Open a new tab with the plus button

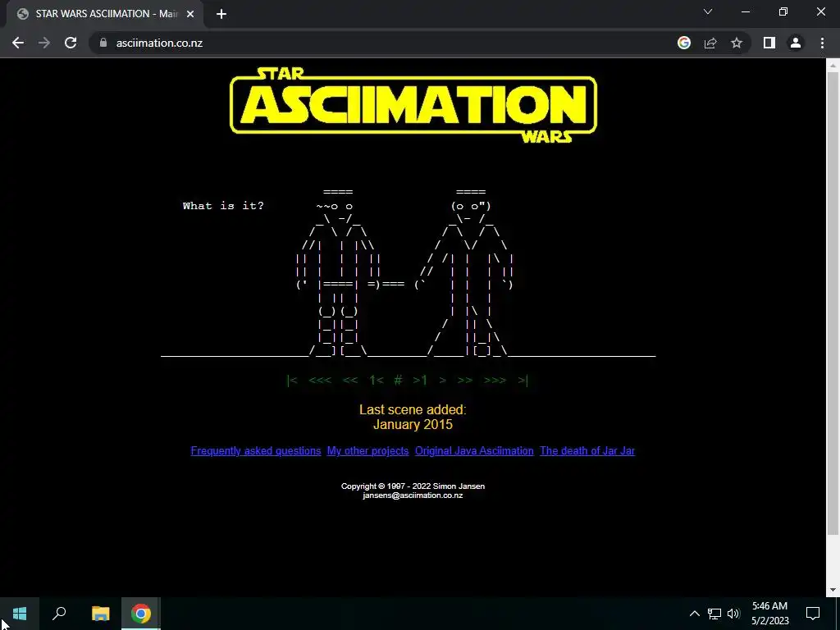221,14
